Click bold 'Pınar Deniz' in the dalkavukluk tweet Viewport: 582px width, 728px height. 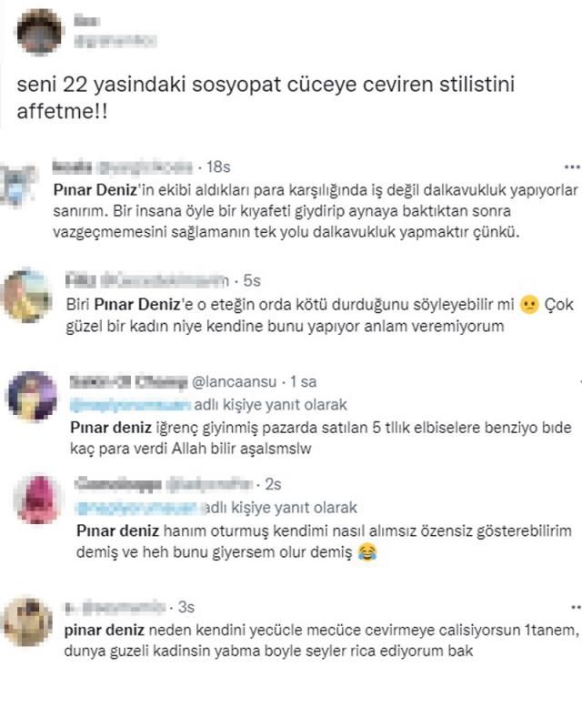[95, 190]
